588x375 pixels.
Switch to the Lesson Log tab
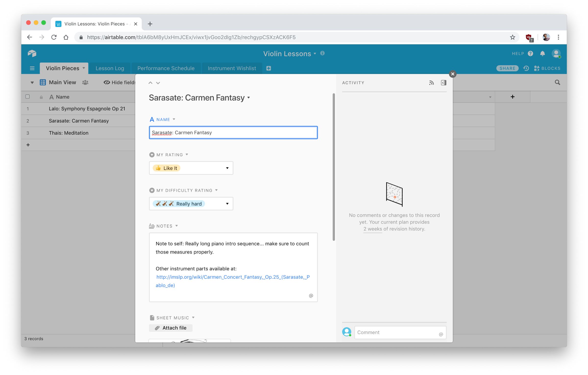tap(110, 68)
